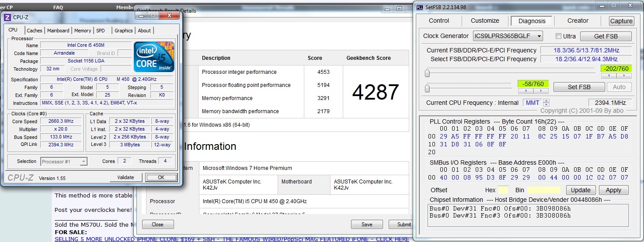644x242 pixels.
Task: Click the Set FSB button
Action: click(x=579, y=87)
